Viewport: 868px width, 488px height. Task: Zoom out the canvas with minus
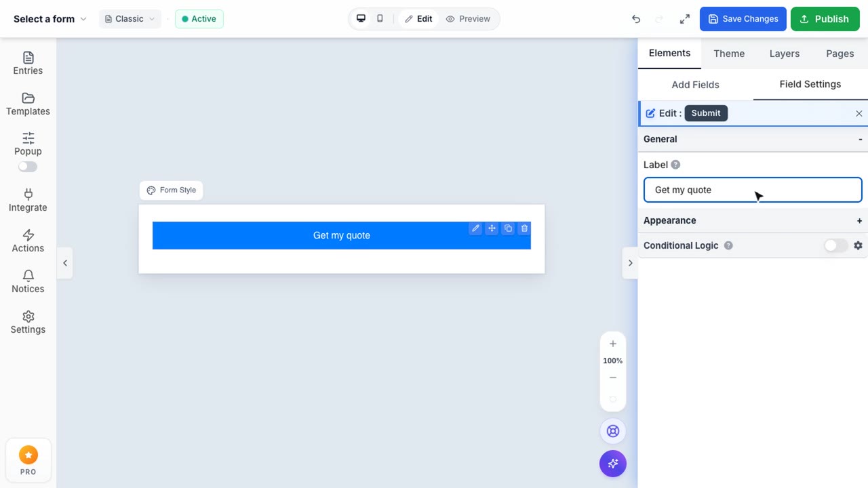613,378
